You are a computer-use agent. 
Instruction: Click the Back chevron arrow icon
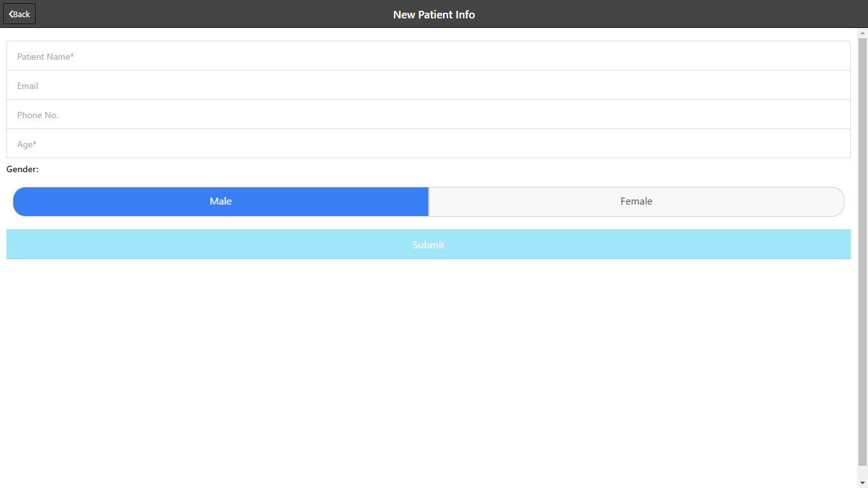pos(10,14)
